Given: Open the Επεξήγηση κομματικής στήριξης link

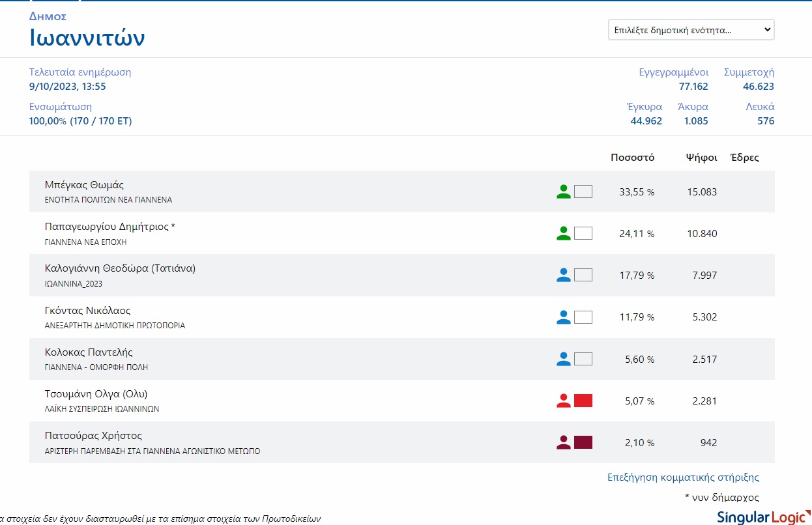Looking at the screenshot, I should click(x=683, y=477).
